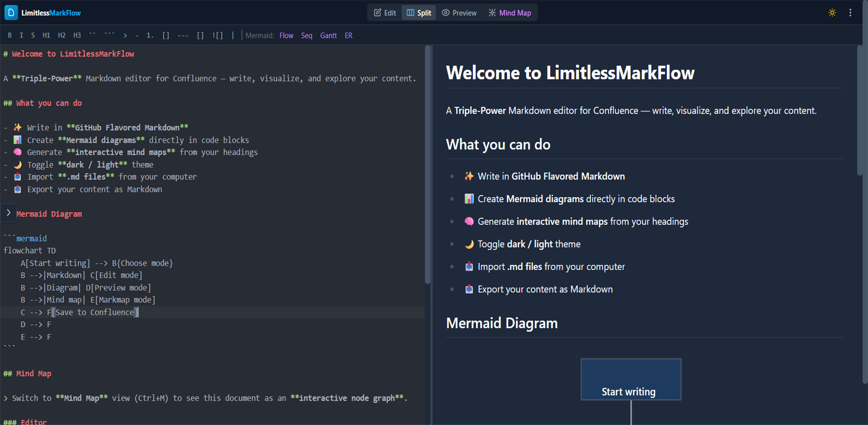Click the LimitlessMarkFlow logo icon

11,13
